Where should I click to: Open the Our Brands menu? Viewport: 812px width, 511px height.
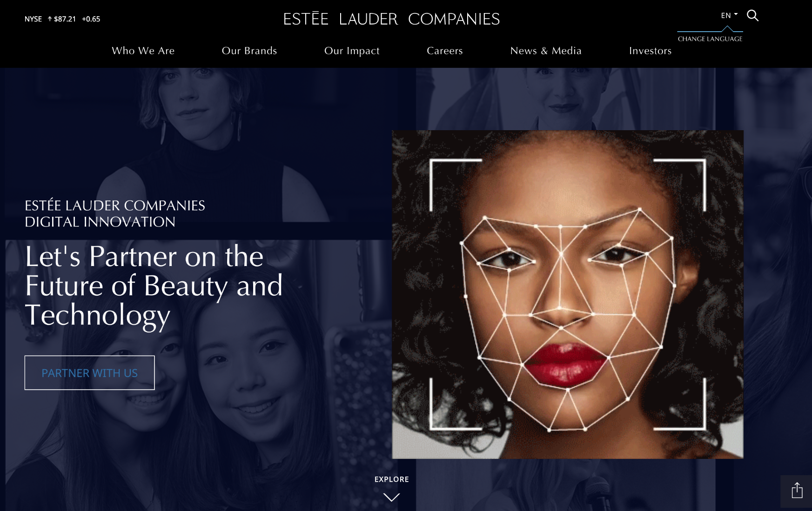coord(249,51)
